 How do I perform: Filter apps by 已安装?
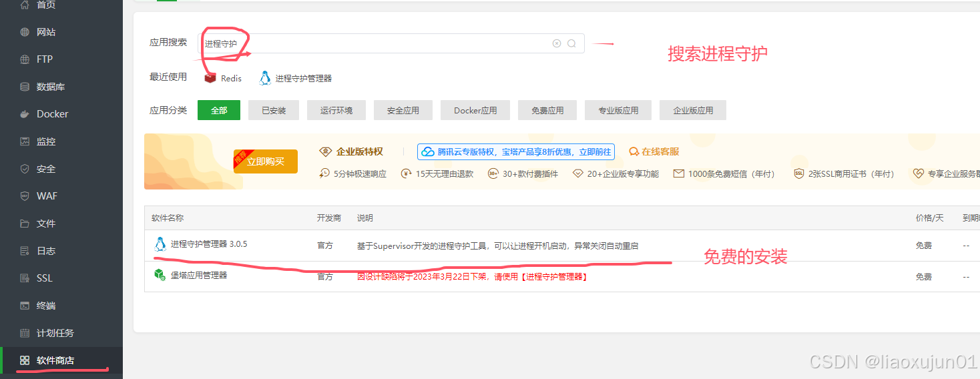pyautogui.click(x=274, y=110)
